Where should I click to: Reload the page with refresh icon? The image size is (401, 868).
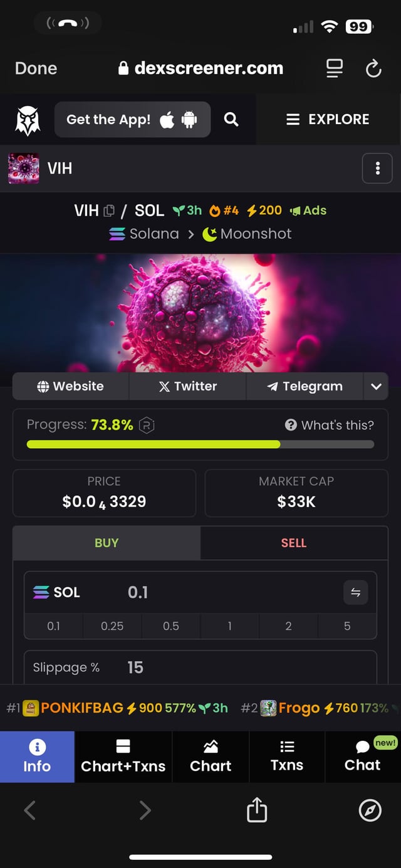tap(373, 68)
